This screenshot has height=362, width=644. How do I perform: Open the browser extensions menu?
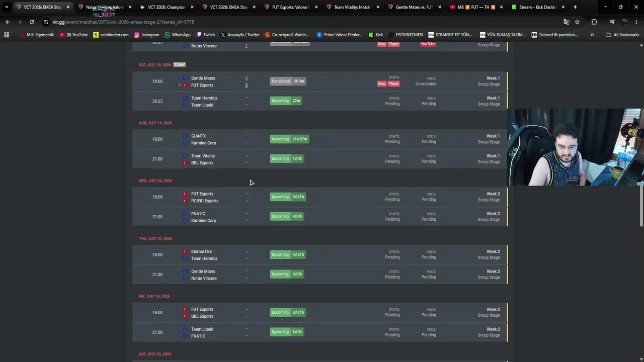(594, 22)
